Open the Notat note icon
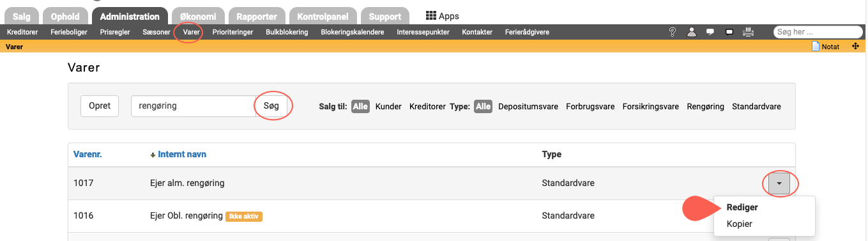The image size is (868, 241). [x=825, y=46]
